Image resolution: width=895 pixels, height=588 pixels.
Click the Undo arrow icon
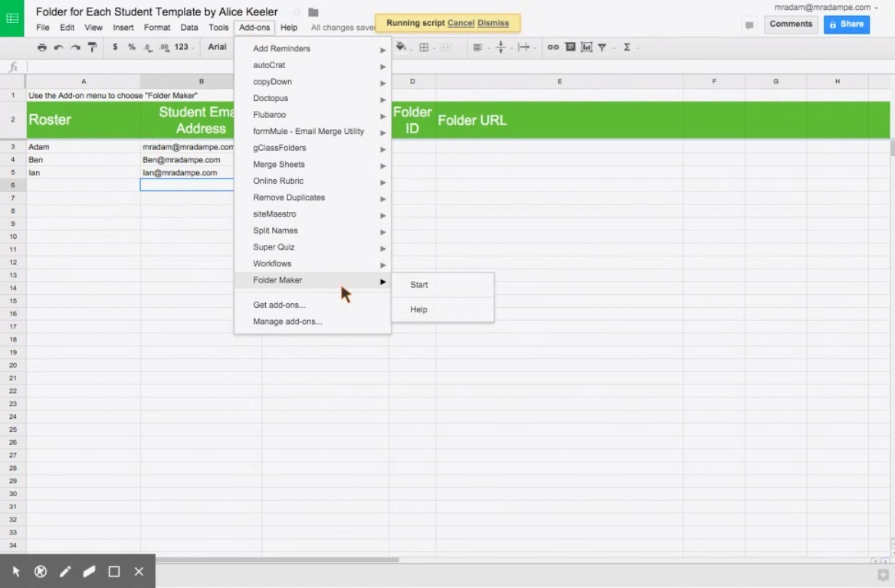coord(58,47)
